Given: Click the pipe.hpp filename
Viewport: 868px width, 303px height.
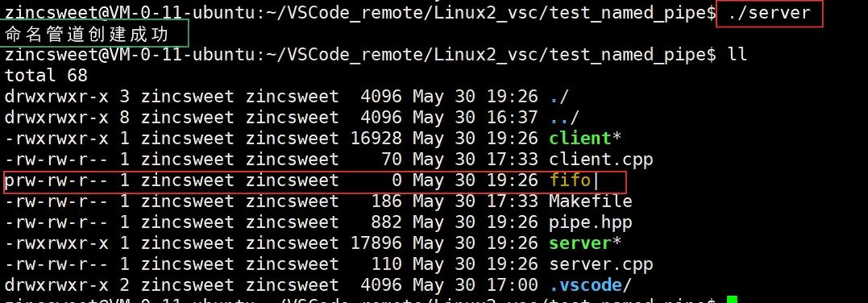Looking at the screenshot, I should 590,222.
